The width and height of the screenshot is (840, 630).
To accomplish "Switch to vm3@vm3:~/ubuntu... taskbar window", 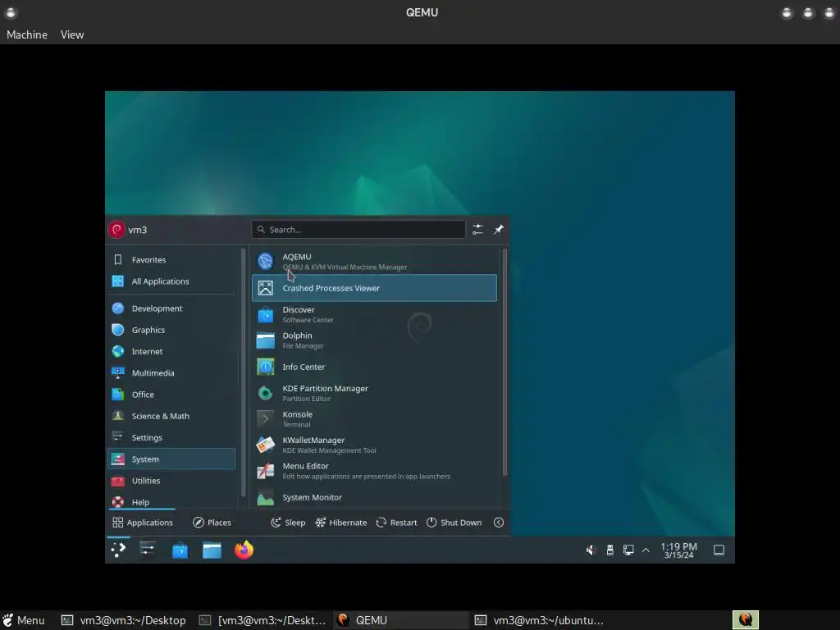I will [539, 620].
